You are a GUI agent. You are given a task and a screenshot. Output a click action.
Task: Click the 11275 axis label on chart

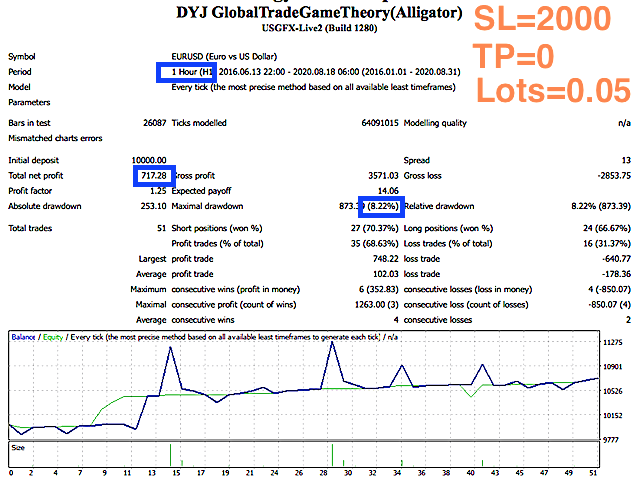tap(613, 342)
